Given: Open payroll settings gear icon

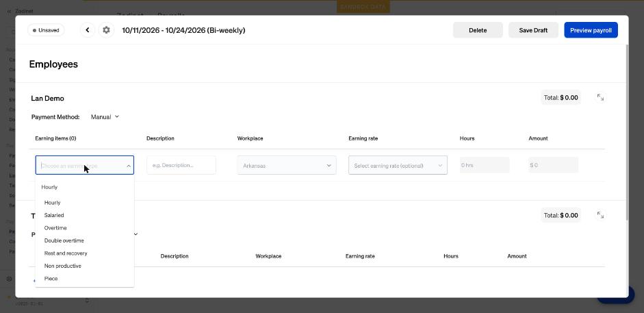Looking at the screenshot, I should [x=106, y=30].
